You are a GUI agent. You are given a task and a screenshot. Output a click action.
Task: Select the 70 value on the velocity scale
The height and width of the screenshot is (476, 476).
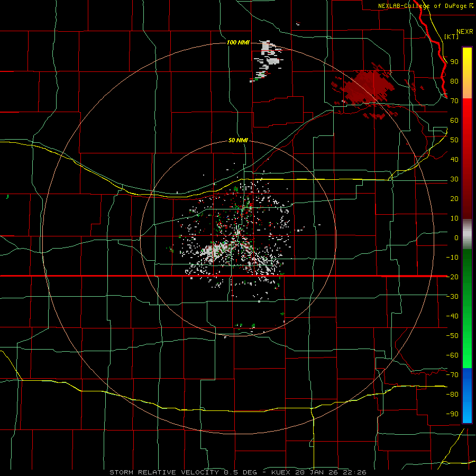[454, 101]
